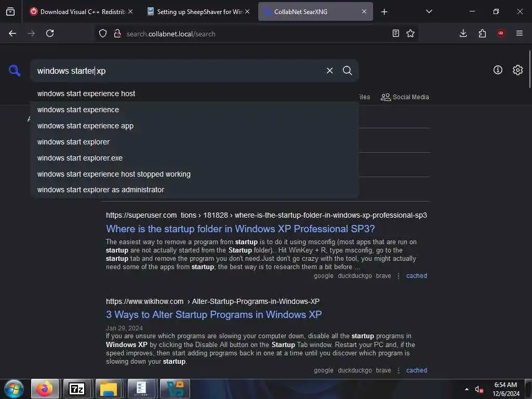Open tracking protection shield info
Viewport: 532px width, 399px height.
(103, 33)
